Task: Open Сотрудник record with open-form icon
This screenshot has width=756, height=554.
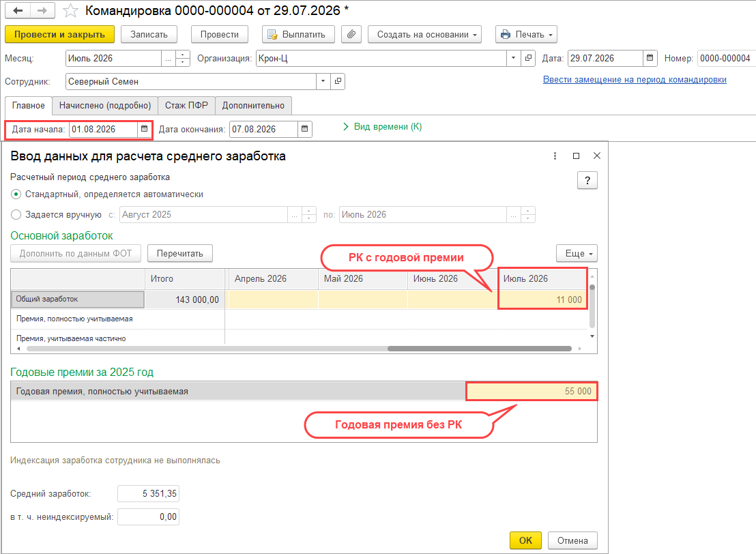Action: click(338, 81)
